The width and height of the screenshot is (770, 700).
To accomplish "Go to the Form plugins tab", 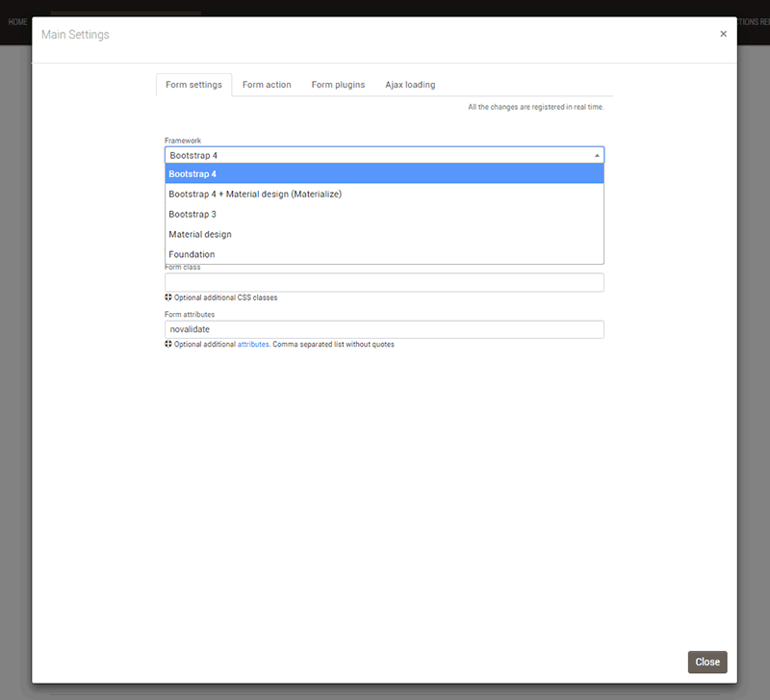I will tap(338, 85).
